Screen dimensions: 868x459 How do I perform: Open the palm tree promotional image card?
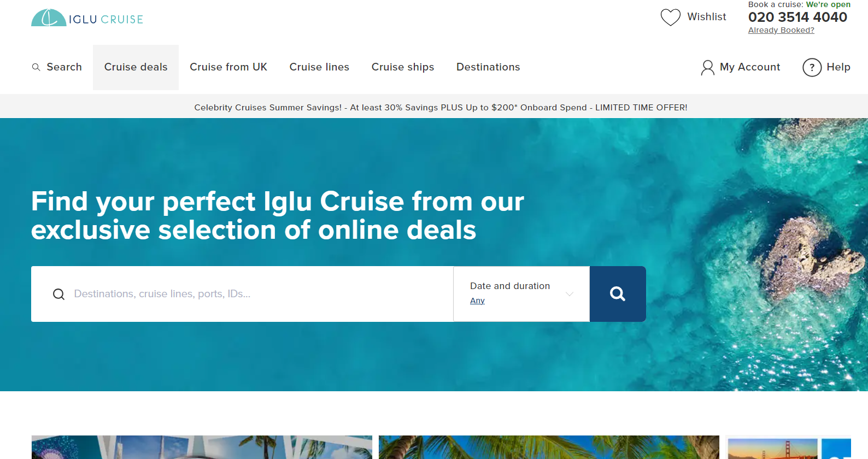click(x=549, y=447)
